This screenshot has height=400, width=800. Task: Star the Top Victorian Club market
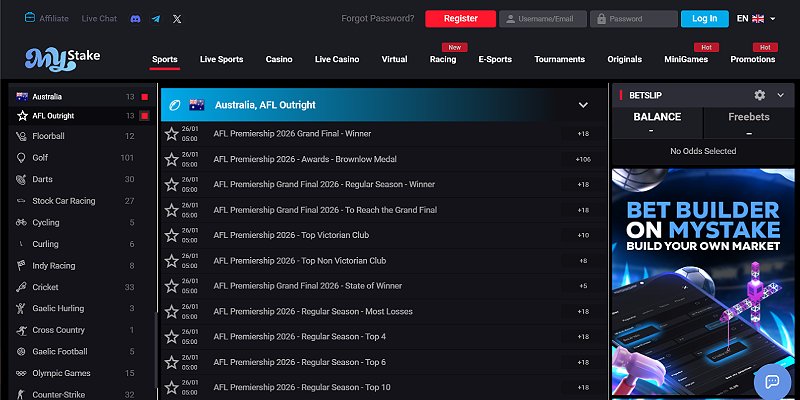click(x=171, y=236)
